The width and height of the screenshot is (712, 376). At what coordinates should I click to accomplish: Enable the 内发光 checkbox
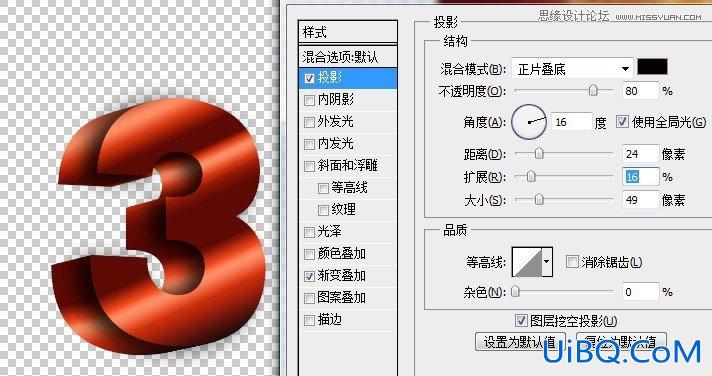coord(309,144)
